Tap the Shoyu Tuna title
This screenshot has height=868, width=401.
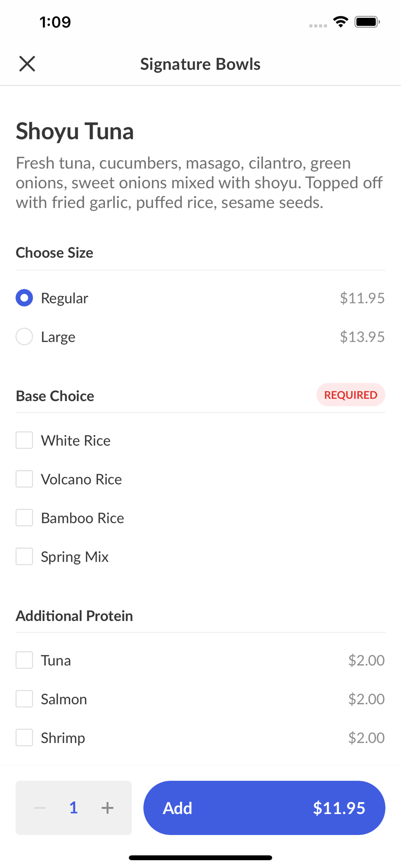tap(75, 131)
